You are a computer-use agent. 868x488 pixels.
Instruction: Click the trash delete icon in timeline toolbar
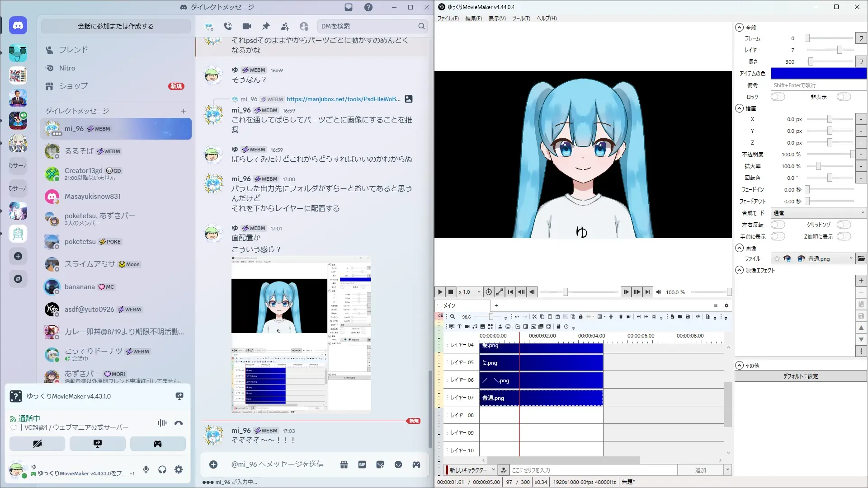pos(621,317)
